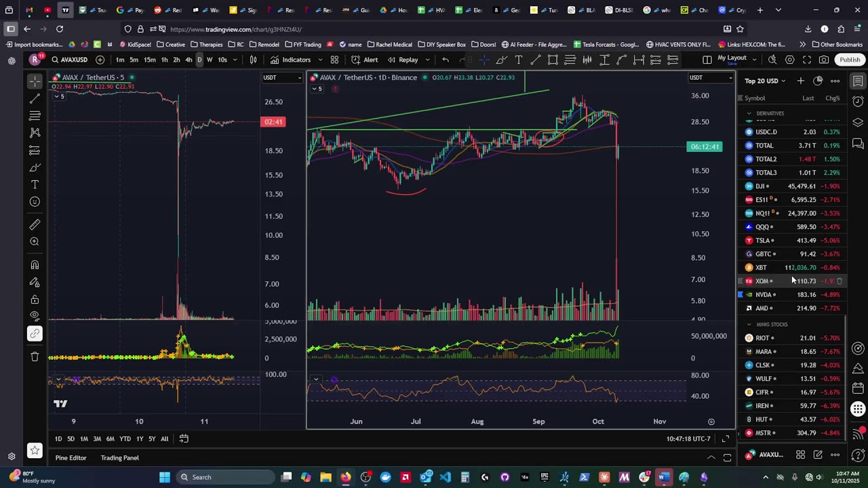Image resolution: width=868 pixels, height=488 pixels.
Task: Select TSLA in the watchlist
Action: [x=793, y=241]
